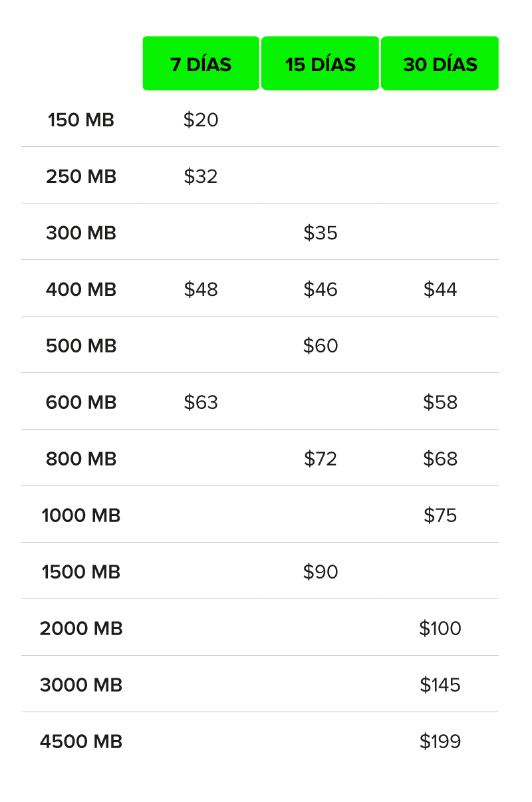Click the $32 price for 250 MB
Screen dimensions: 532x802
coord(201,177)
